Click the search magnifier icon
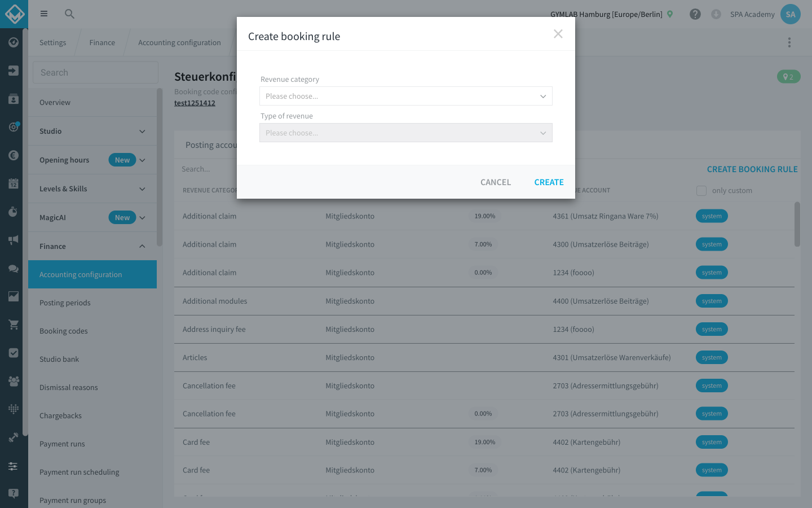This screenshot has width=812, height=508. click(69, 14)
